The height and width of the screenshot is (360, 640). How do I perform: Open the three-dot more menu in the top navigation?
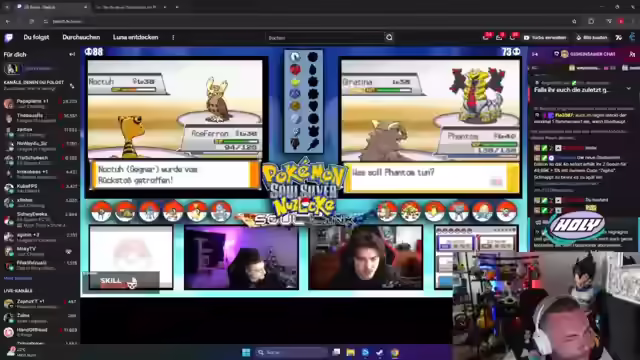(x=173, y=38)
